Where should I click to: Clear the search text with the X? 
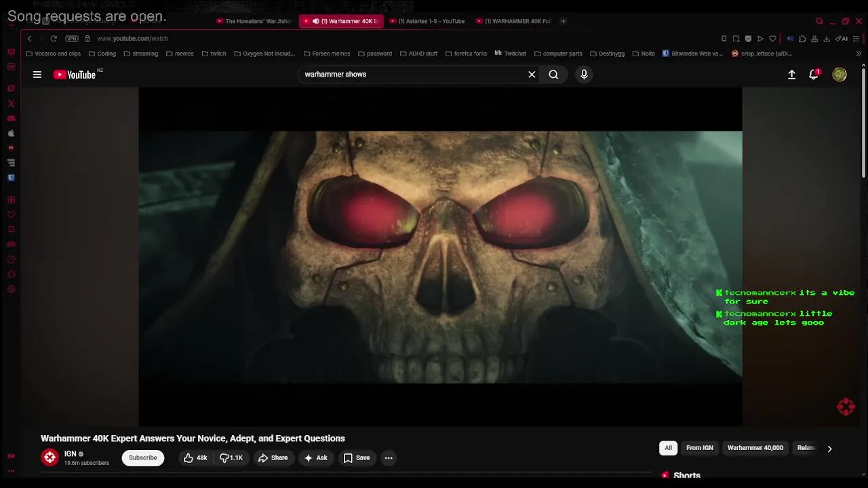click(x=532, y=75)
